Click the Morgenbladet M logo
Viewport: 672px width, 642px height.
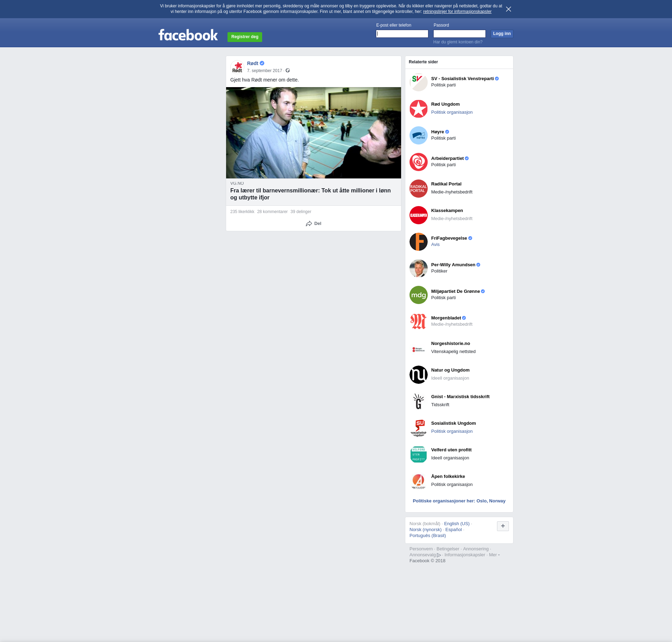coord(419,322)
